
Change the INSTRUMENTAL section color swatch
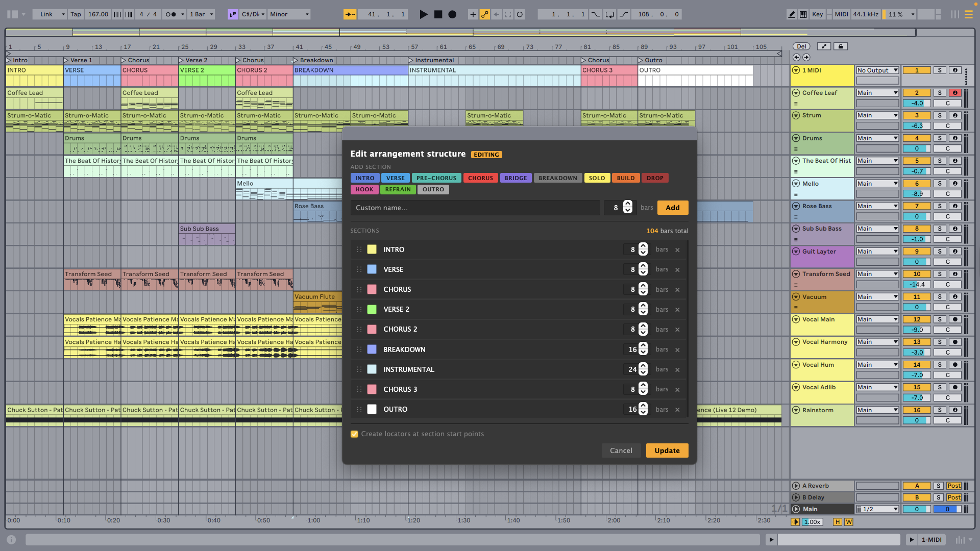372,369
